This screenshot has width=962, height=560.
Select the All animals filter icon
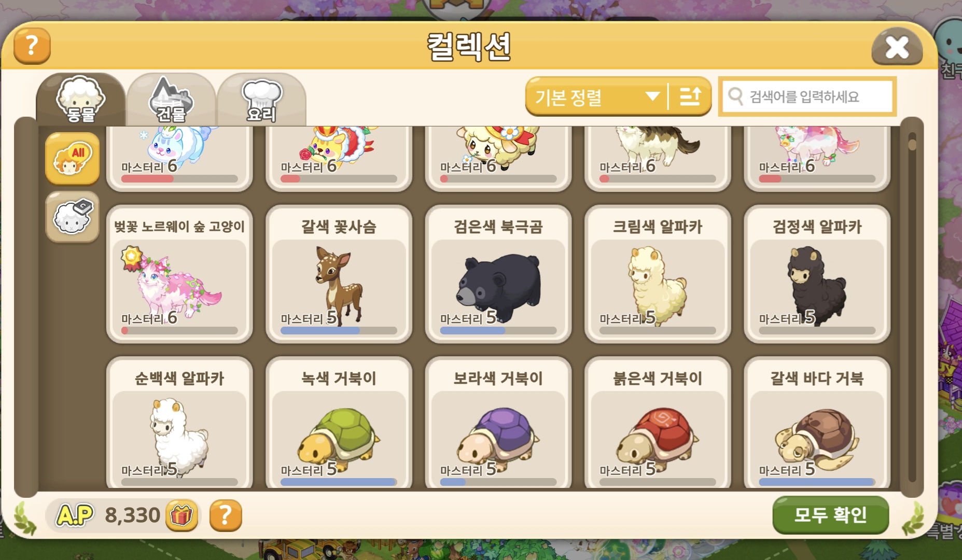(x=72, y=159)
